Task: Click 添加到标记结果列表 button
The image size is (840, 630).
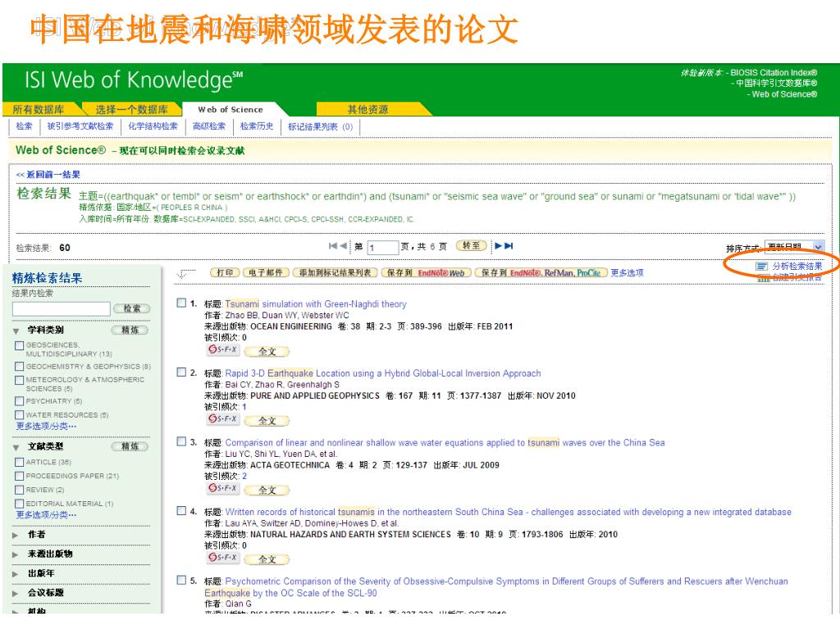Action: [x=336, y=272]
